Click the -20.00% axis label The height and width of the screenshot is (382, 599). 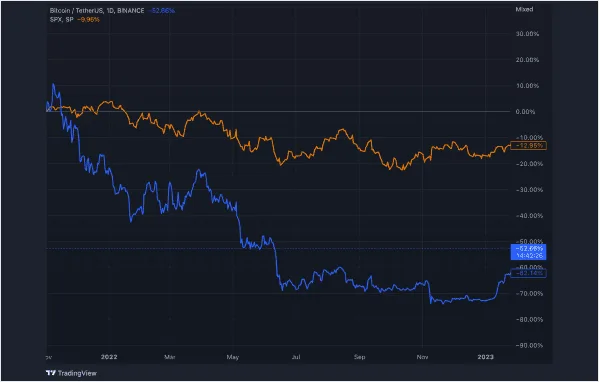click(528, 164)
